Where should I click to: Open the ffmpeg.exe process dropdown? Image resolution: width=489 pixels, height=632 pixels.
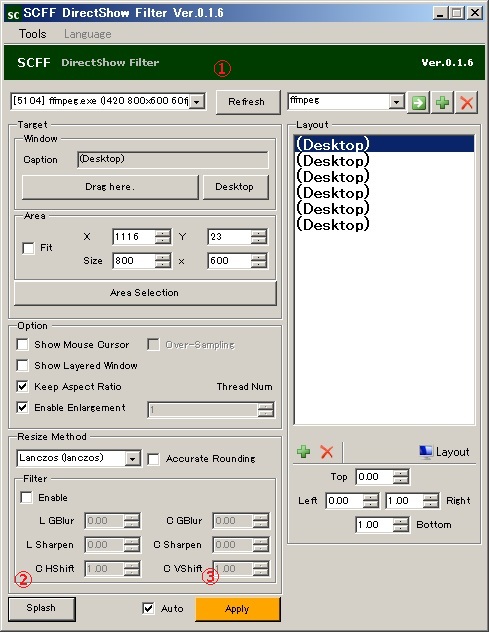point(197,102)
